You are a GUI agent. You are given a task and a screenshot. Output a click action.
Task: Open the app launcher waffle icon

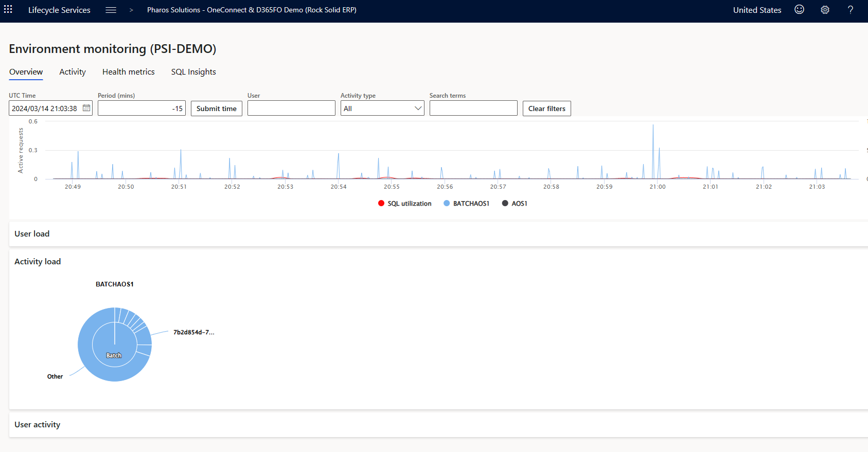click(8, 10)
